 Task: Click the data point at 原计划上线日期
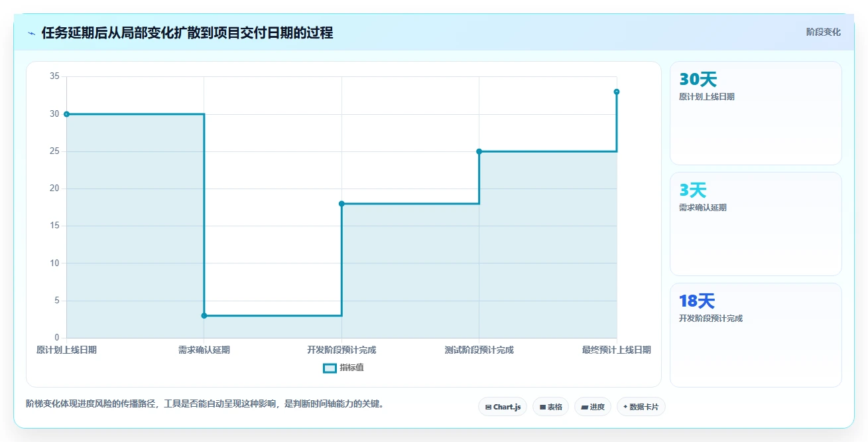[x=66, y=114]
